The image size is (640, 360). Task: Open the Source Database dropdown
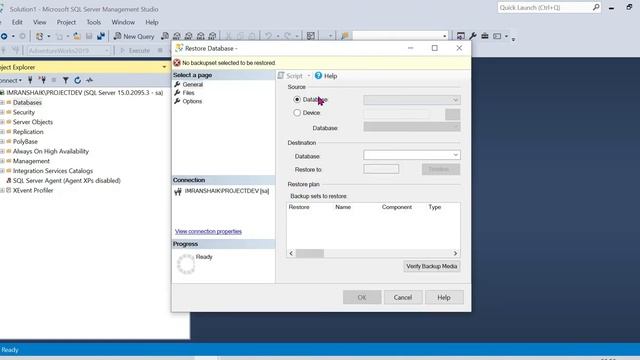pos(412,100)
